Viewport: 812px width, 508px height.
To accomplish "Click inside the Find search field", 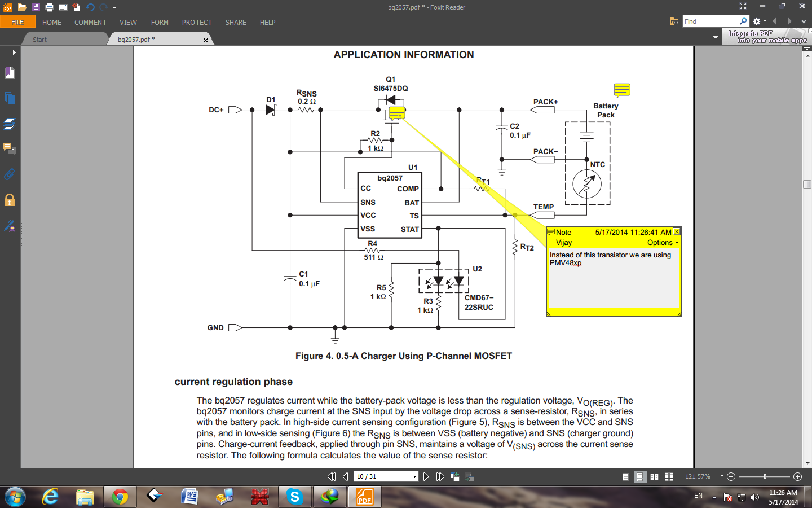I will 710,21.
